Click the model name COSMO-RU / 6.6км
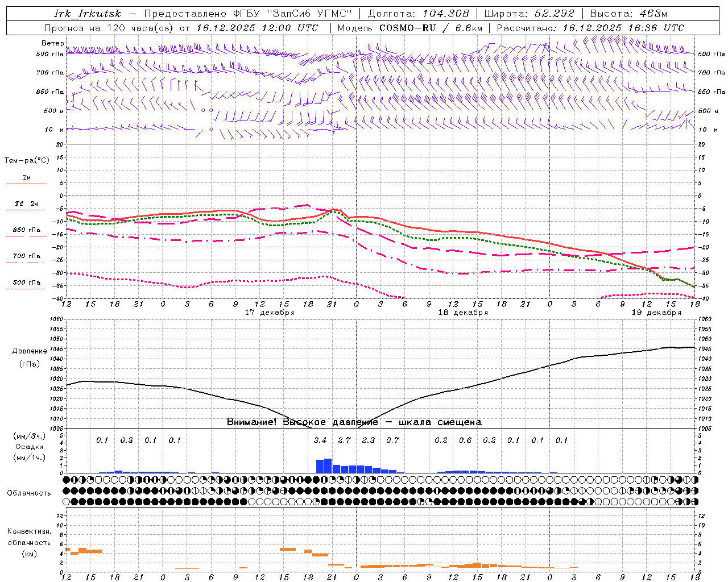Image resolution: width=728 pixels, height=582 pixels. point(431,28)
